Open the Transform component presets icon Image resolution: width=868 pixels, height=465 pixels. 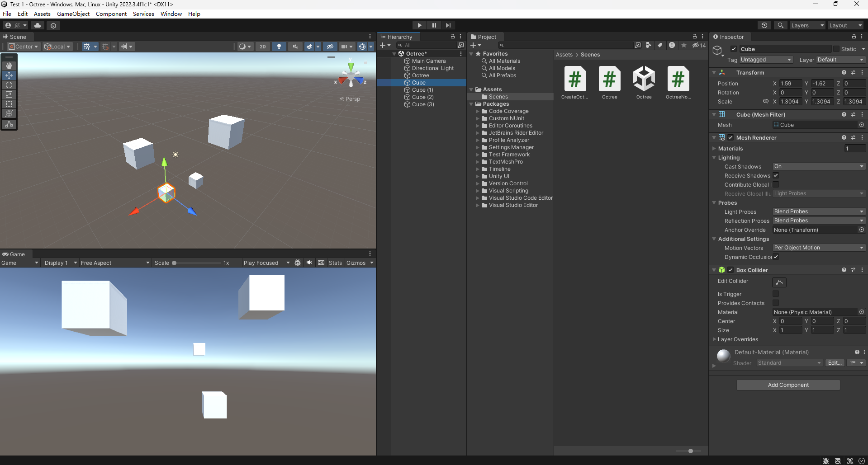coord(853,72)
